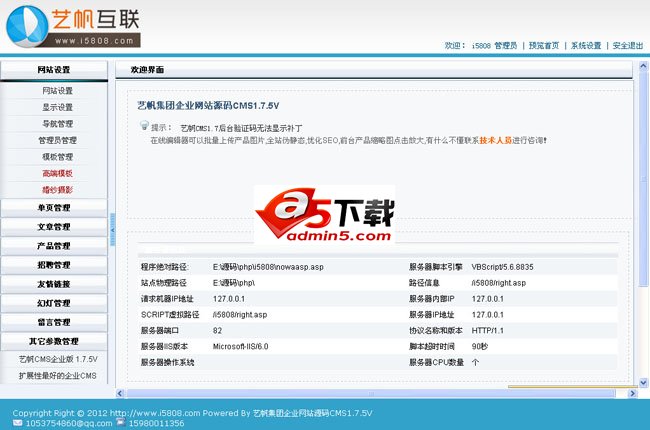Click the 程序绝对路径 value E:\源码\php\i5808\nowaasp.asp
This screenshot has height=430, width=650.
point(268,267)
